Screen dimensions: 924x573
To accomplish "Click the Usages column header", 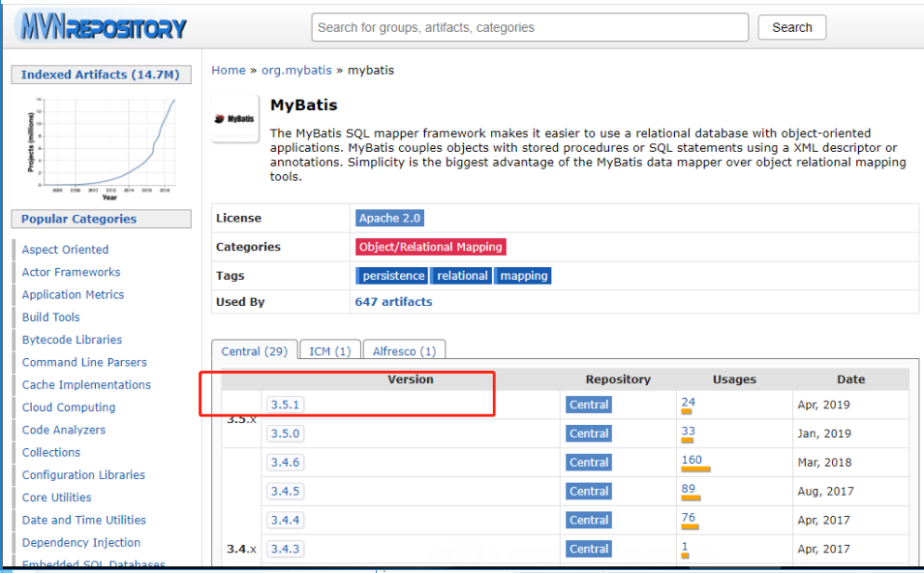I will pyautogui.click(x=734, y=379).
